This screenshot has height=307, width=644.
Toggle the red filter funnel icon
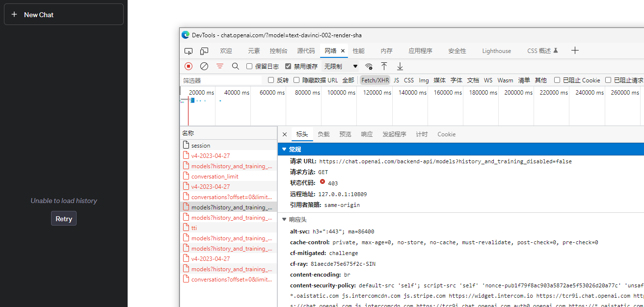click(220, 66)
